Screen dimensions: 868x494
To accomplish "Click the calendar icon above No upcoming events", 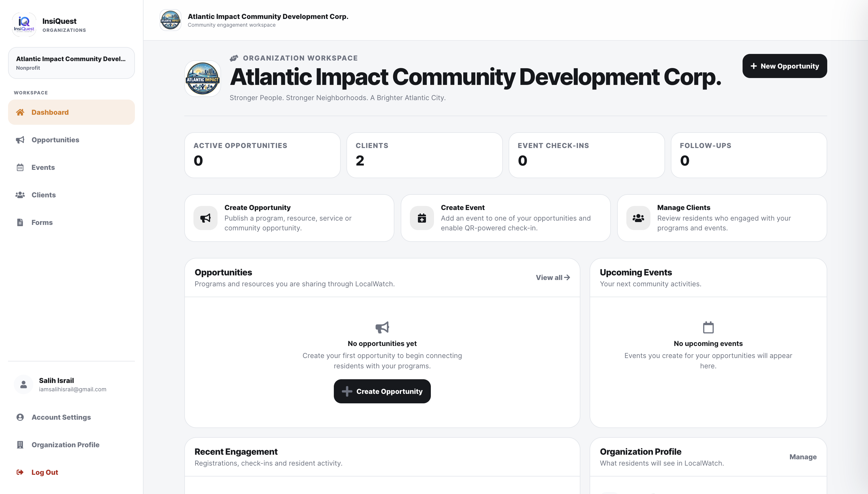I will (x=708, y=327).
